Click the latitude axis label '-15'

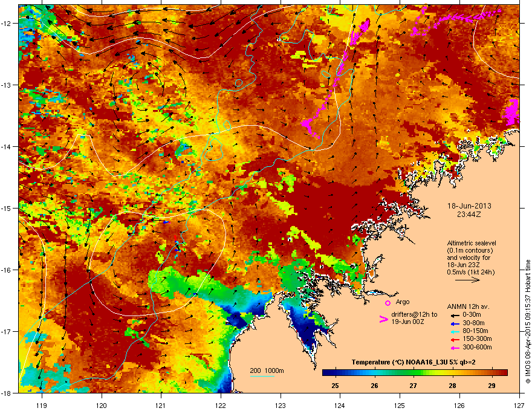pos(7,208)
